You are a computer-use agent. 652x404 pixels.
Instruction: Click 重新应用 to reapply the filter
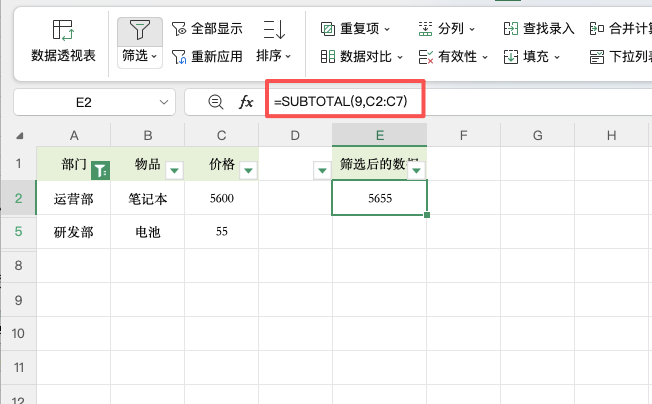(x=207, y=57)
